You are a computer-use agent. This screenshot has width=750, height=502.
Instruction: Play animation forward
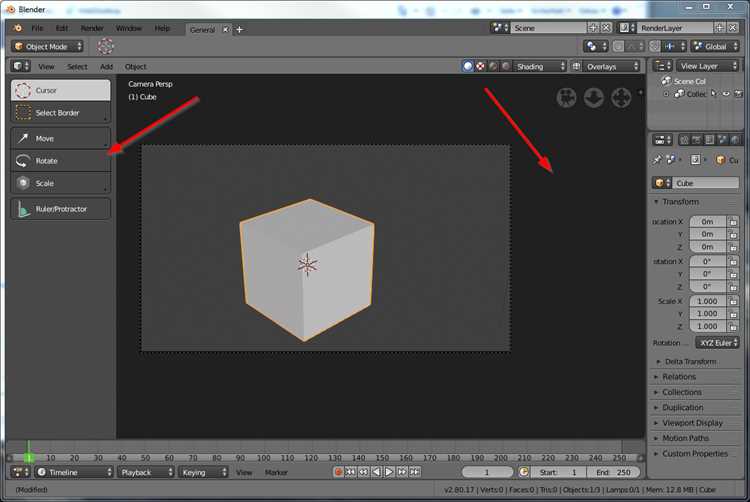389,472
